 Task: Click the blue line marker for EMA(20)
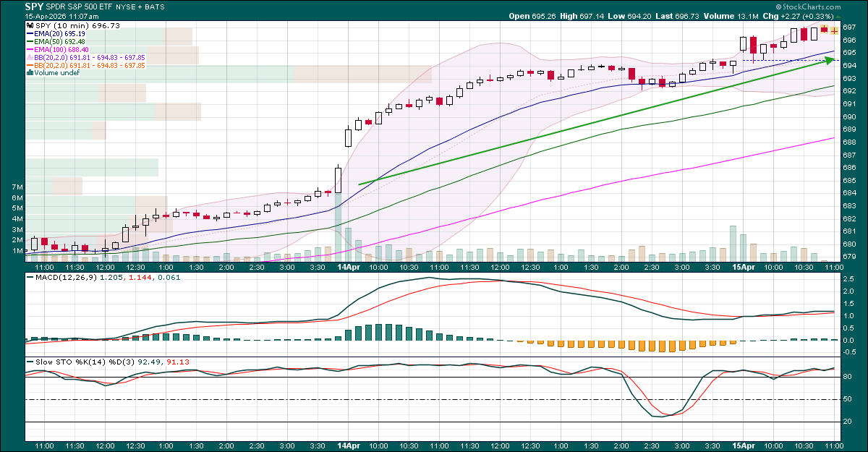tap(30, 34)
